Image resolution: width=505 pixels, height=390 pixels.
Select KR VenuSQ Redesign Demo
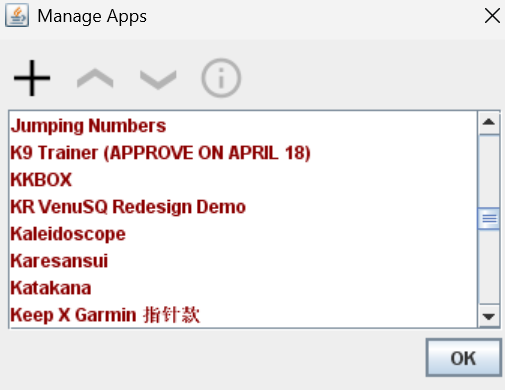(x=243, y=207)
